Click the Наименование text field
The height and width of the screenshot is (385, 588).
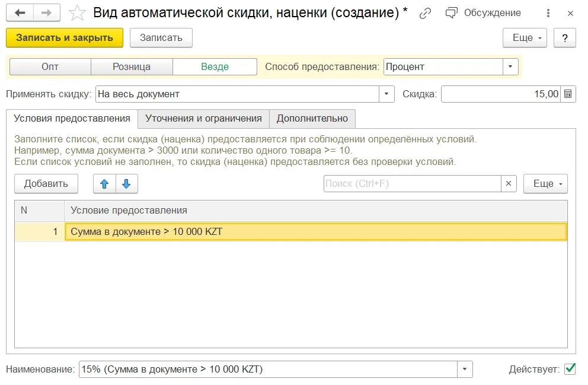268,370
